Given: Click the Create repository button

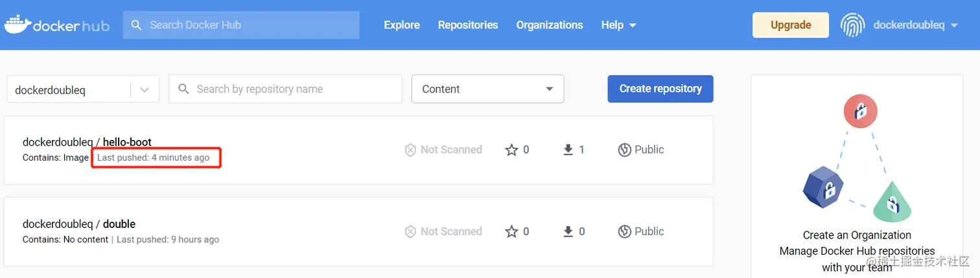Looking at the screenshot, I should point(660,89).
